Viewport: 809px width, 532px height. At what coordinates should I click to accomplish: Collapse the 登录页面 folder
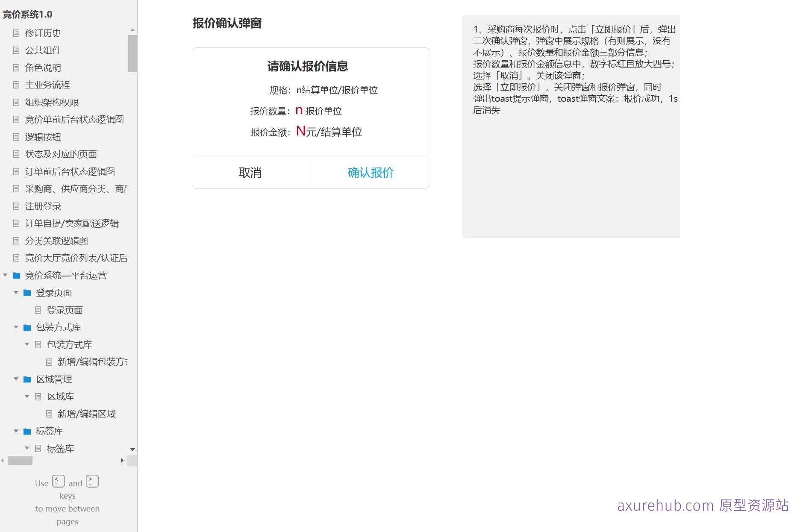pos(16,293)
